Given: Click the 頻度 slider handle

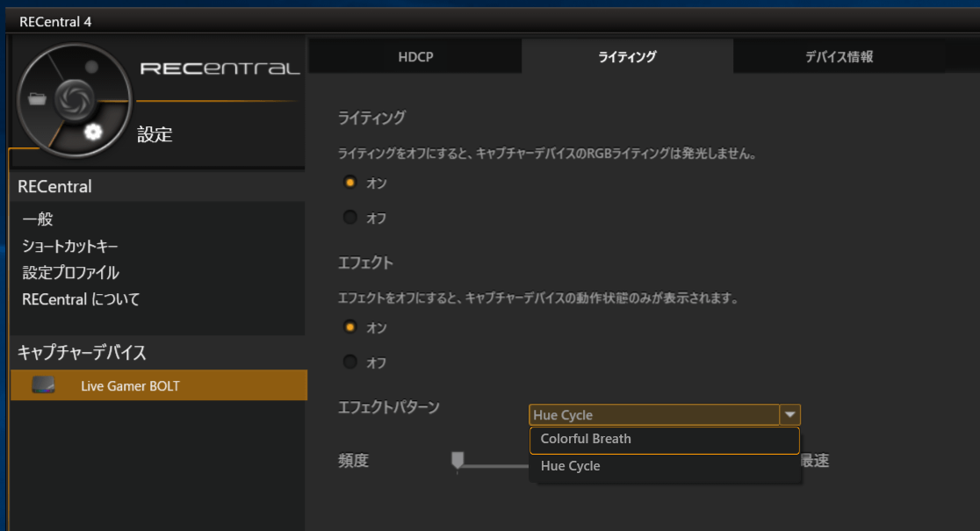Looking at the screenshot, I should pyautogui.click(x=458, y=461).
